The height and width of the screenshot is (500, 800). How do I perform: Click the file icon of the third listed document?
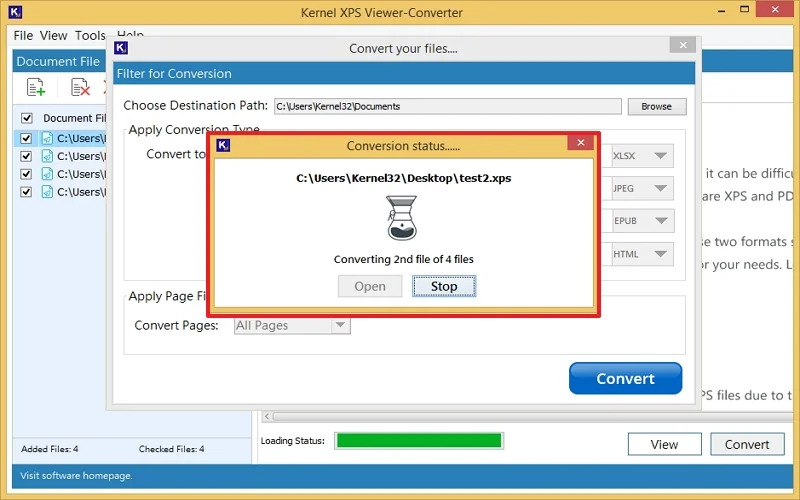point(47,174)
